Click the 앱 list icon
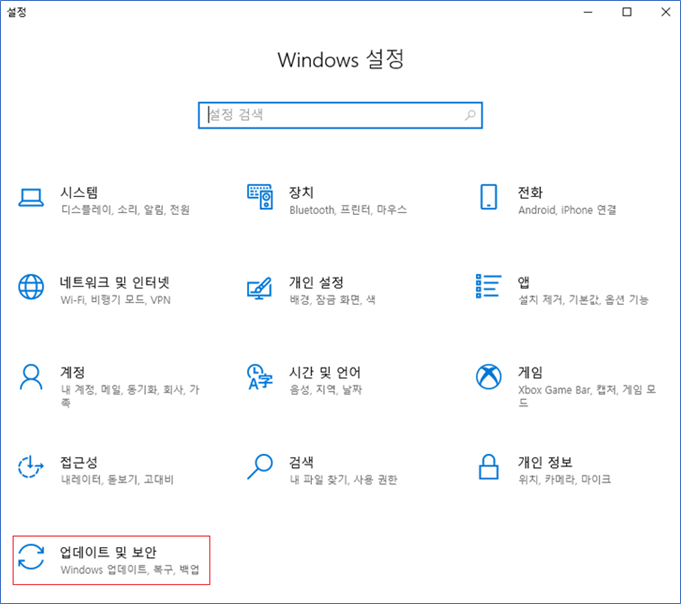 tap(488, 286)
